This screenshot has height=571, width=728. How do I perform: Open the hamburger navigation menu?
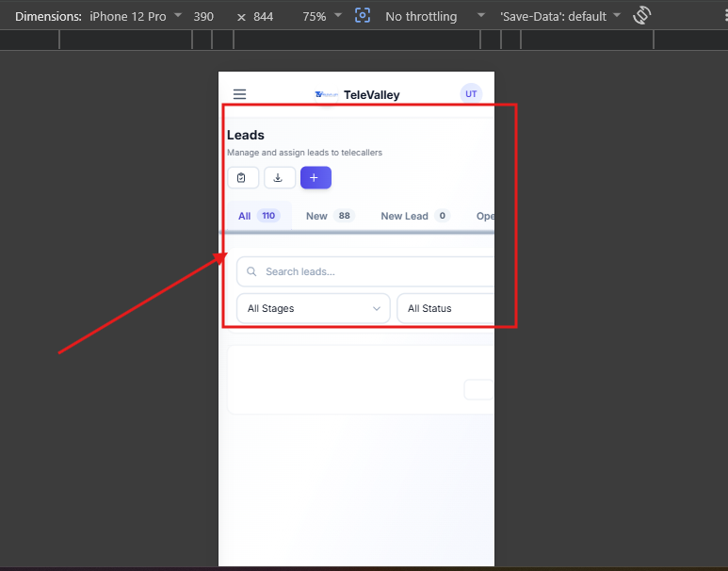pos(239,94)
